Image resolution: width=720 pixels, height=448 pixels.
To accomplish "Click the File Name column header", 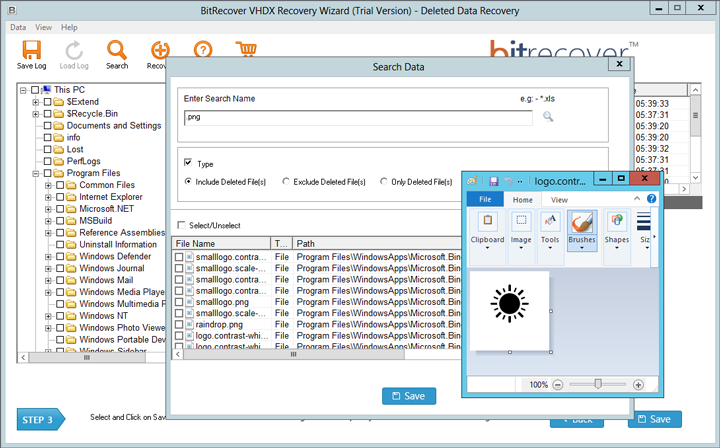I will coord(221,243).
